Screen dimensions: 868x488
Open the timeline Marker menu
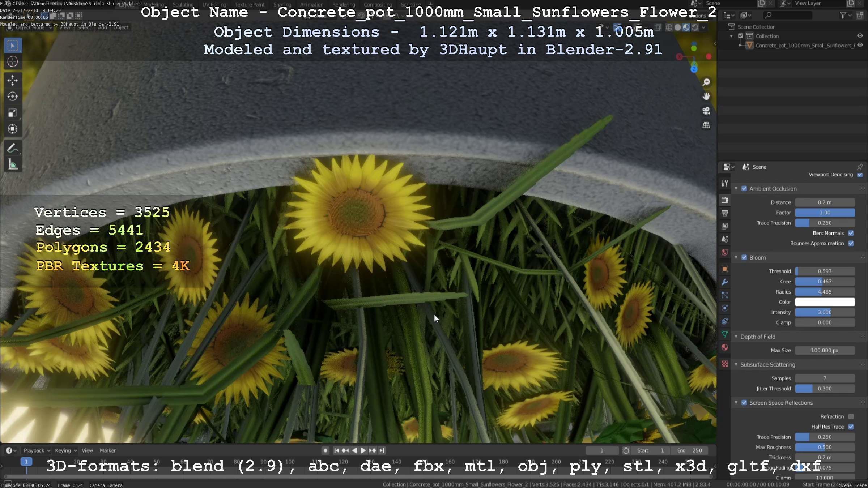tap(108, 450)
